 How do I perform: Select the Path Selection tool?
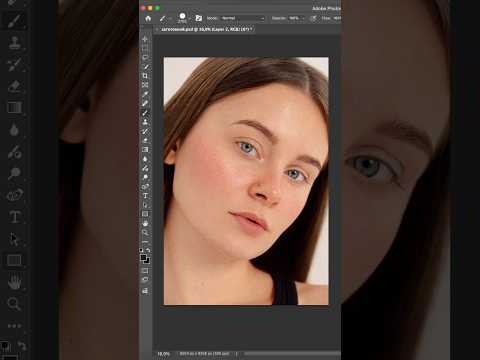click(x=145, y=205)
